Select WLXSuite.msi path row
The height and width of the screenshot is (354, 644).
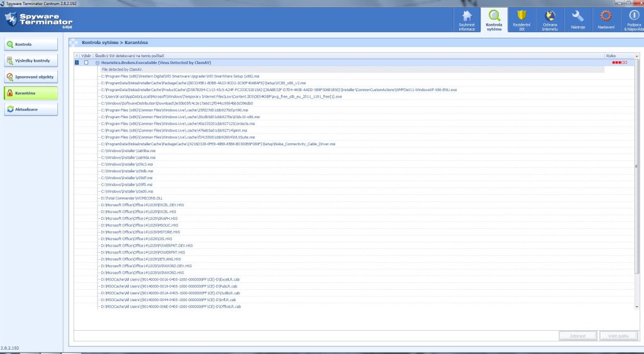click(178, 137)
